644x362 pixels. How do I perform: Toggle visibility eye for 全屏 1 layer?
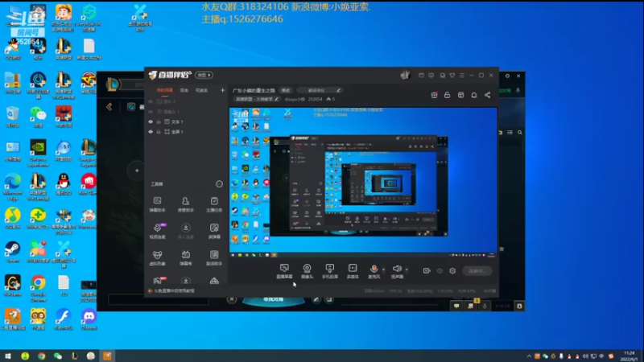pyautogui.click(x=151, y=132)
